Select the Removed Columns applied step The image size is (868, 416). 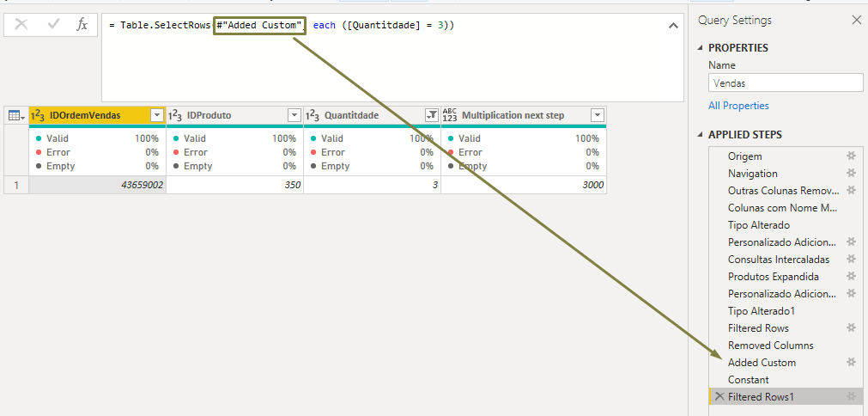[x=770, y=346]
